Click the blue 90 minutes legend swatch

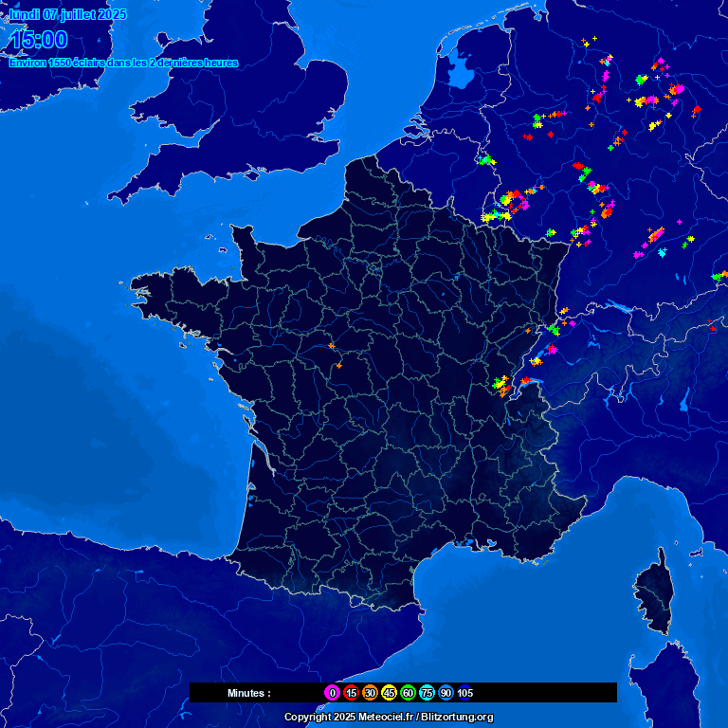tap(446, 693)
